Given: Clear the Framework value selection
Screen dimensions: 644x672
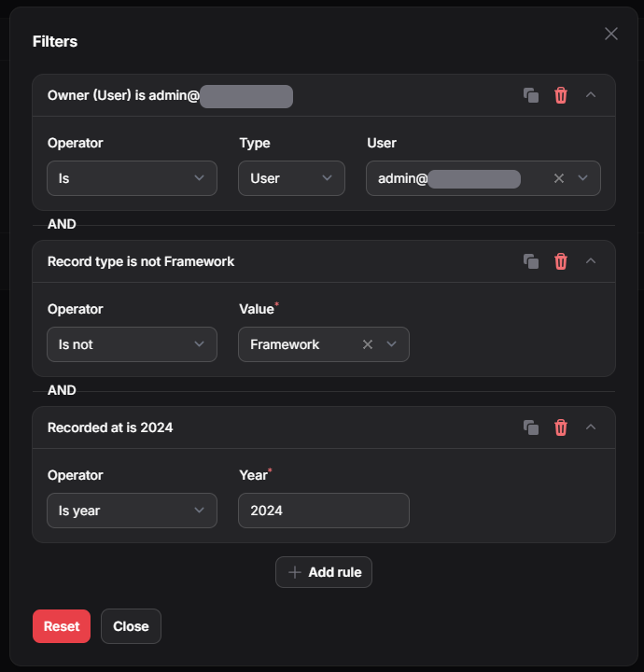Looking at the screenshot, I should click(368, 344).
